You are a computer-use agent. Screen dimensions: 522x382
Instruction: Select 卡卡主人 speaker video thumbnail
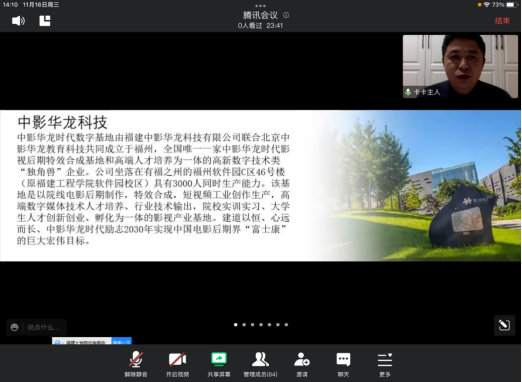coord(460,66)
